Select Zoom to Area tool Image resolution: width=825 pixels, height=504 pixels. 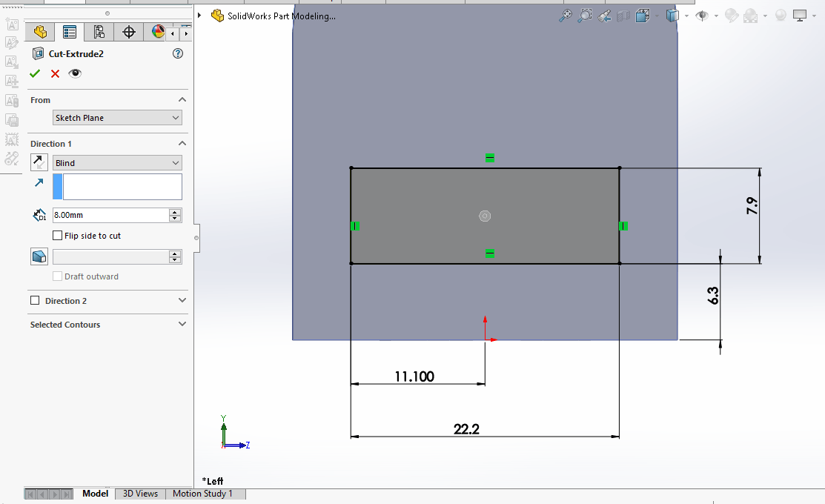tap(585, 16)
